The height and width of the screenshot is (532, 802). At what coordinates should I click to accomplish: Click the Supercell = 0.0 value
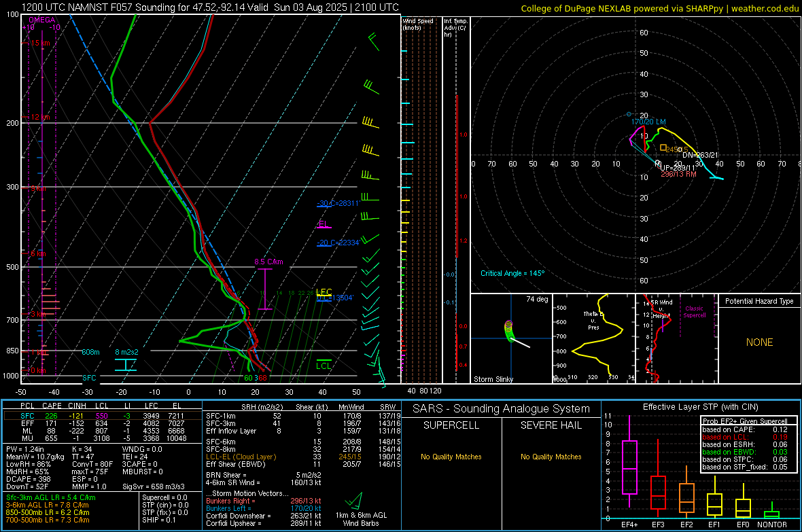[x=164, y=497]
